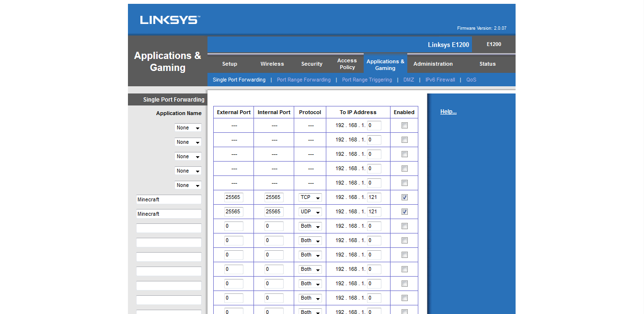Open the Port Range Triggering page
This screenshot has height=314, width=644.
coord(367,80)
